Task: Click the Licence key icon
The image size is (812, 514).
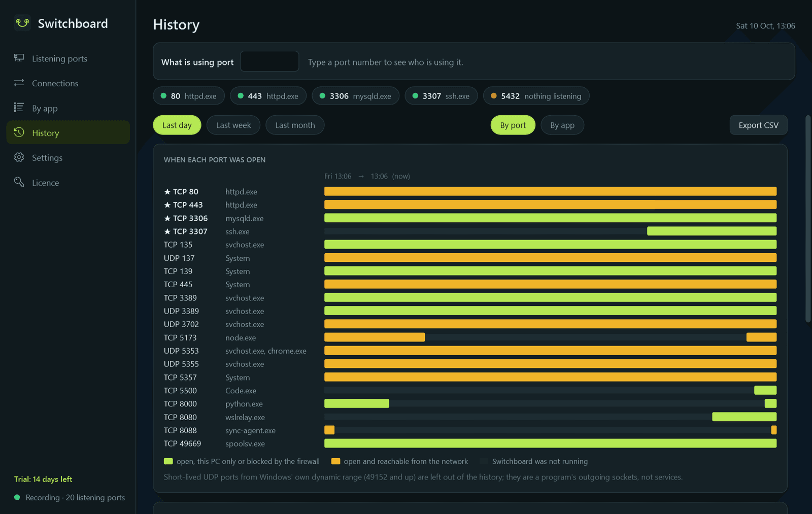Action: [x=19, y=182]
